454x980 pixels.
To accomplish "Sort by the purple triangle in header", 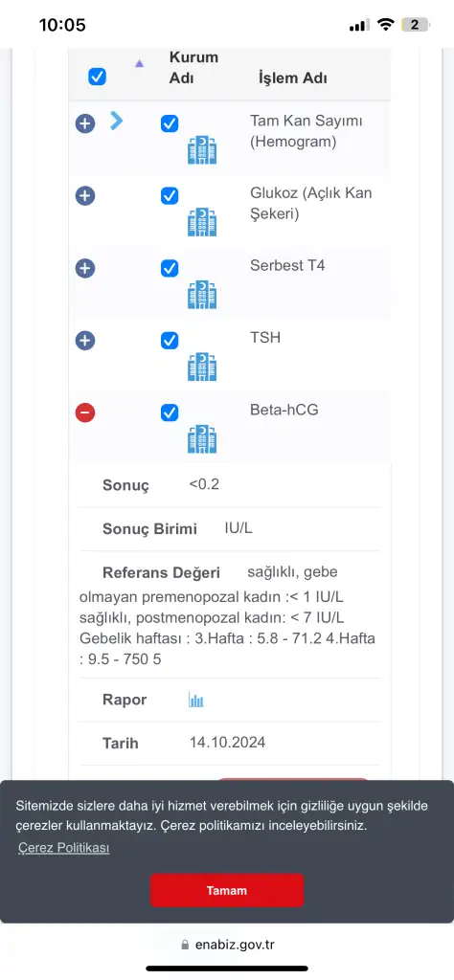I will click(x=140, y=63).
